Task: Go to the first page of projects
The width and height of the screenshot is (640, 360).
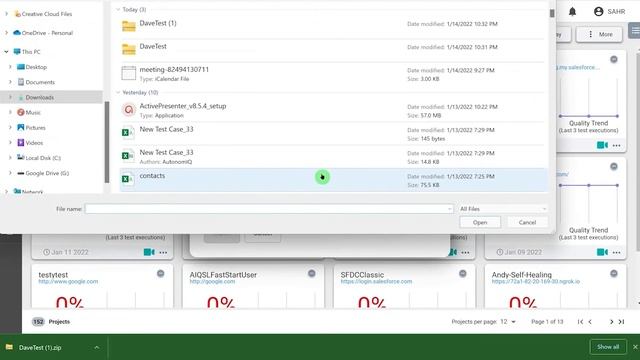Action: tap(580, 322)
